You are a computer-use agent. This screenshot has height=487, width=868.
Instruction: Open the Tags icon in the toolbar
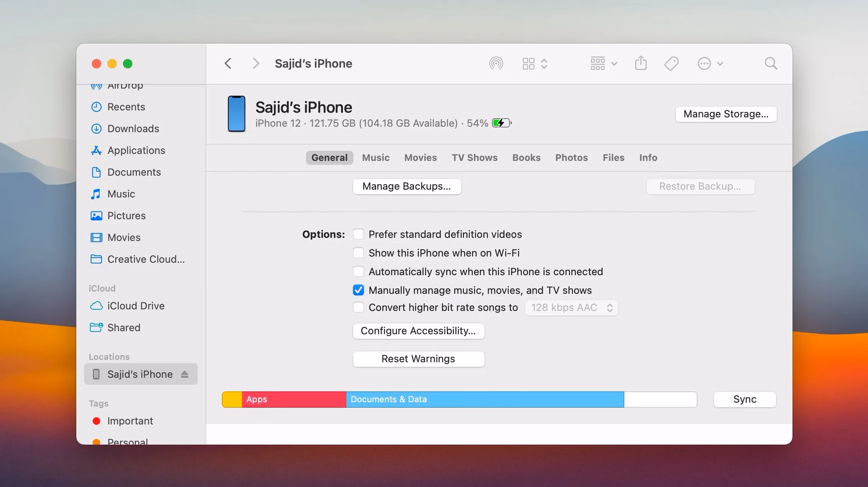pos(671,63)
